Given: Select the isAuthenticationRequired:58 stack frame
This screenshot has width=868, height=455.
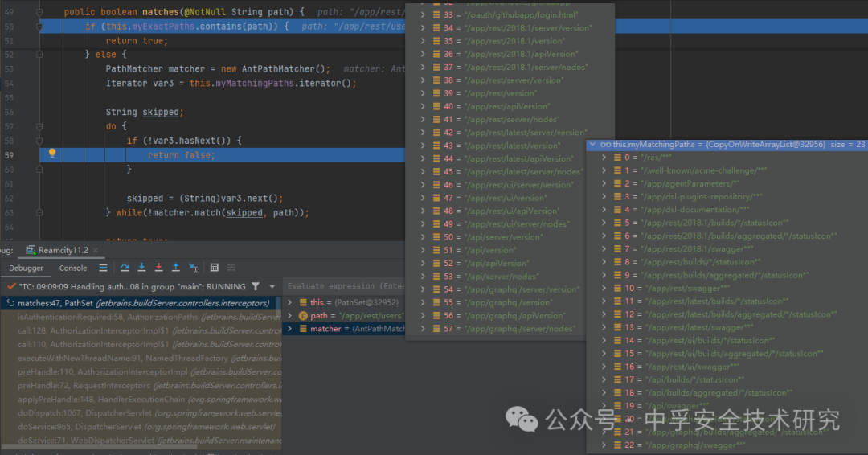Looking at the screenshot, I should coord(141,317).
